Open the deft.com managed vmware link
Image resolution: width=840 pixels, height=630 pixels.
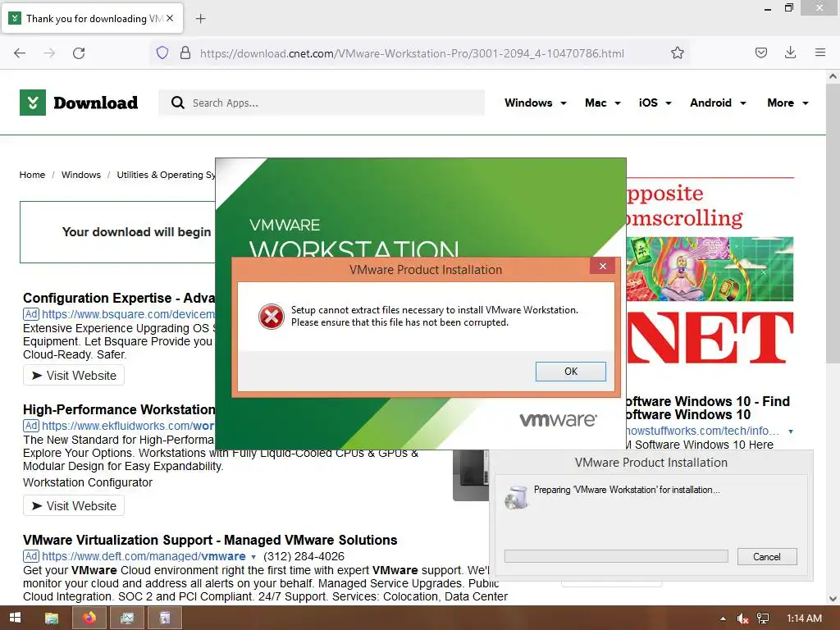click(144, 557)
